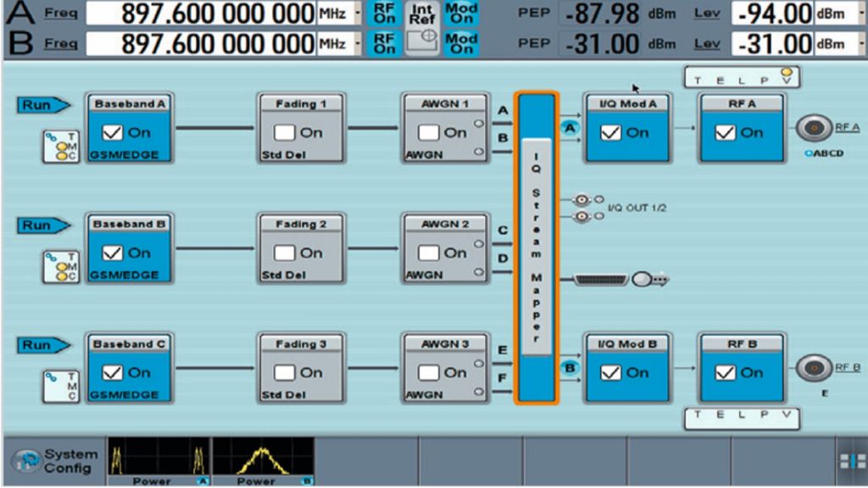
Task: Click the frequency A value field
Action: click(x=202, y=14)
